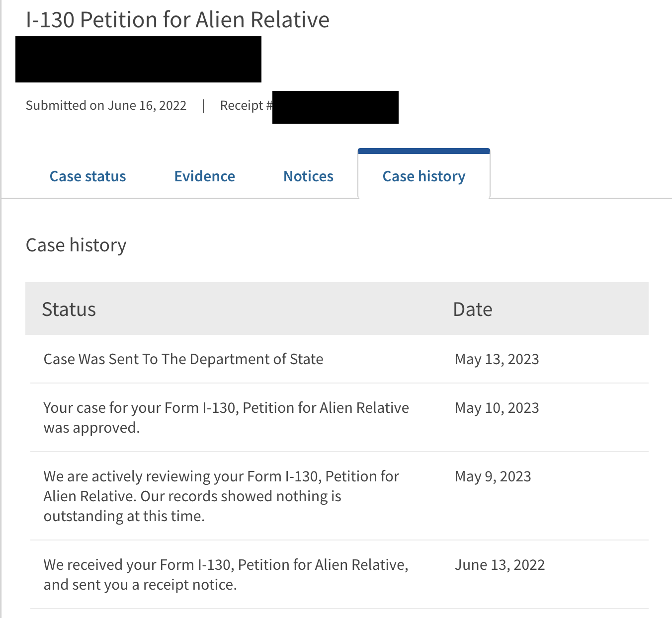Click the Status column header
Image resolution: width=672 pixels, height=618 pixels.
point(69,309)
